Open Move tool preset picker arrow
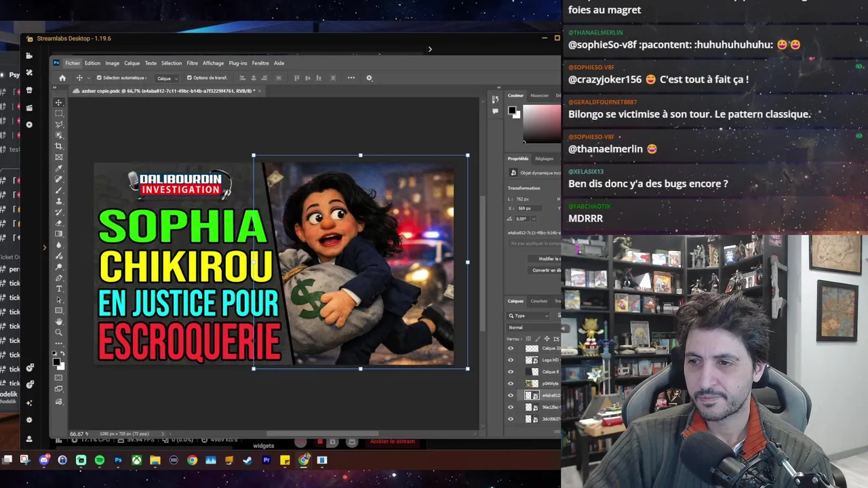This screenshot has width=868, height=488. tap(89, 78)
